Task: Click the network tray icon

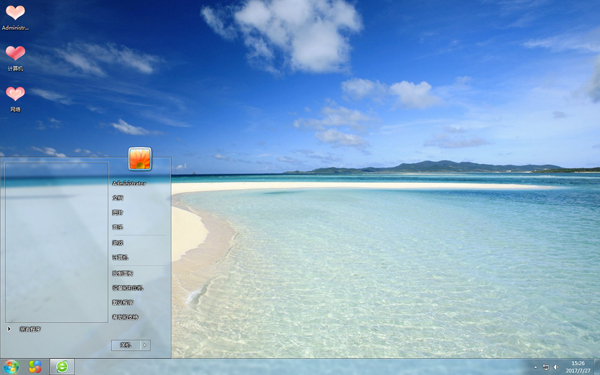Action: click(x=546, y=367)
